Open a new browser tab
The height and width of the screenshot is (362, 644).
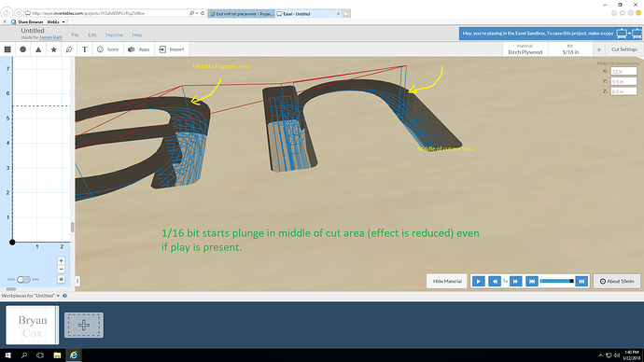pos(346,14)
